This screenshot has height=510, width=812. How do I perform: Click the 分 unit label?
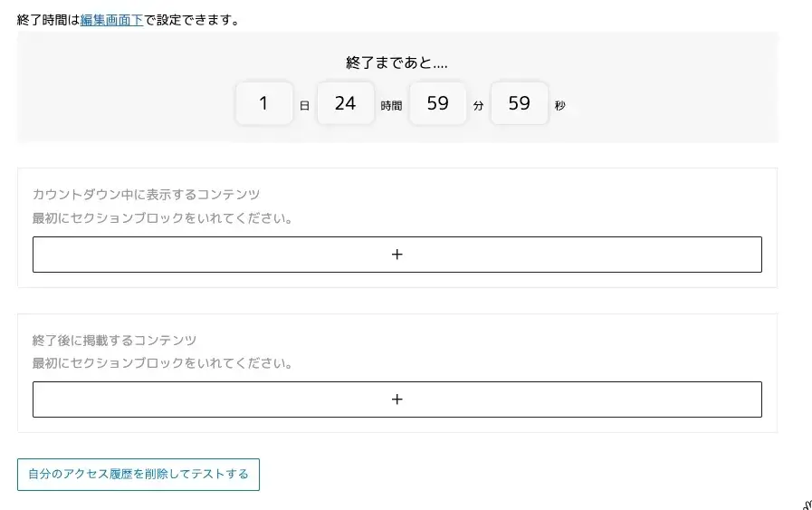click(478, 106)
